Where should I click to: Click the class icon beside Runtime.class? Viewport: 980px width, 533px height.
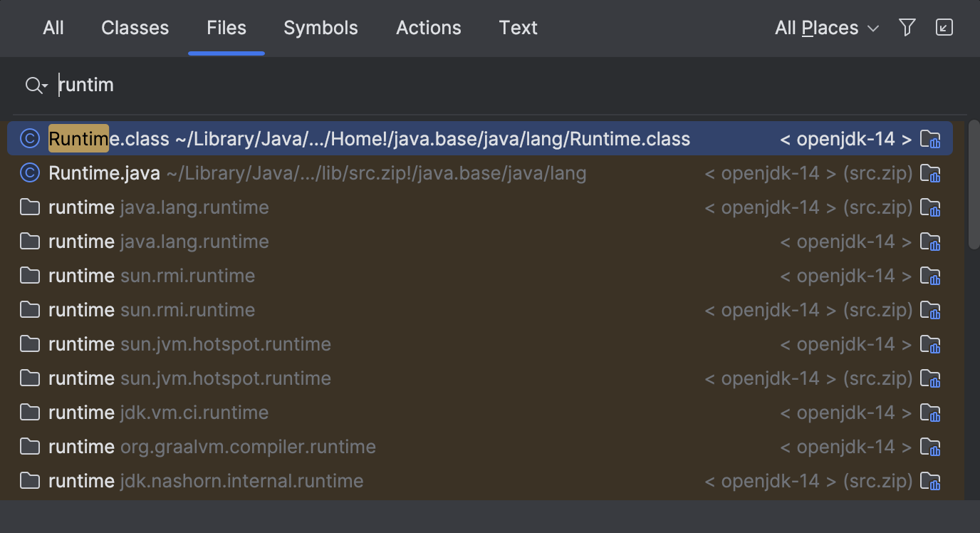tap(29, 139)
